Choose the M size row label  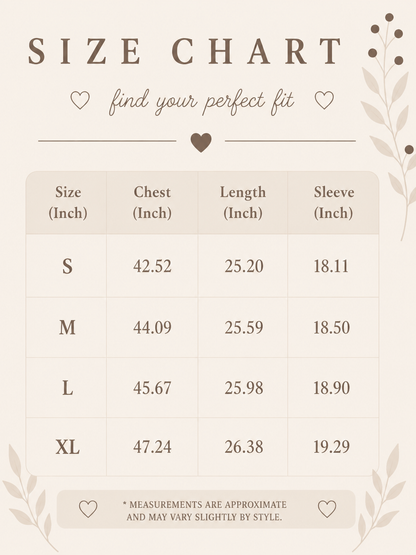pyautogui.click(x=67, y=327)
